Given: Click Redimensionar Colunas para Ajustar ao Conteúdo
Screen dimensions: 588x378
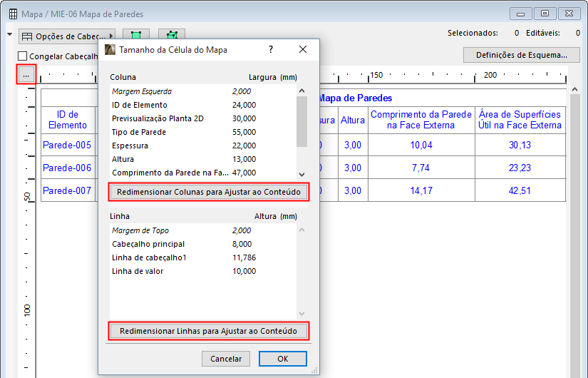Looking at the screenshot, I should pyautogui.click(x=209, y=192).
